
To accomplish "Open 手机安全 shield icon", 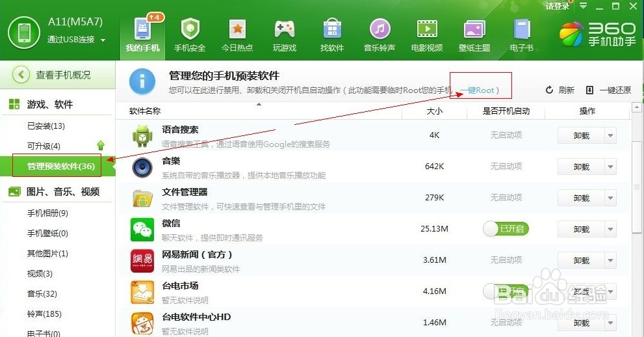I will point(190,29).
